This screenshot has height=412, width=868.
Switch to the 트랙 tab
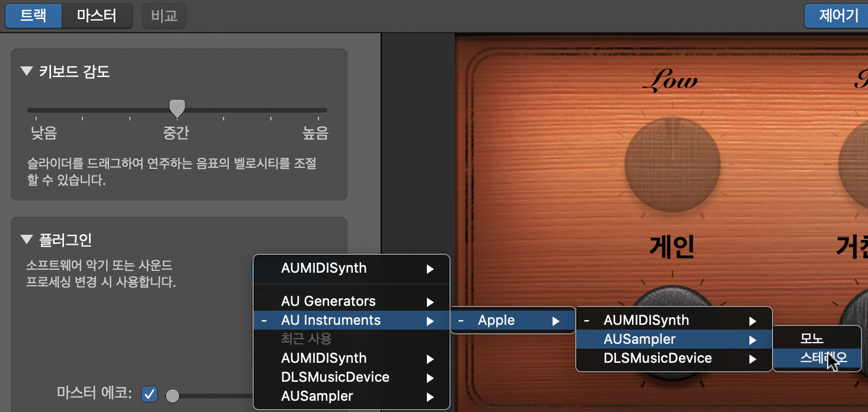tap(34, 15)
